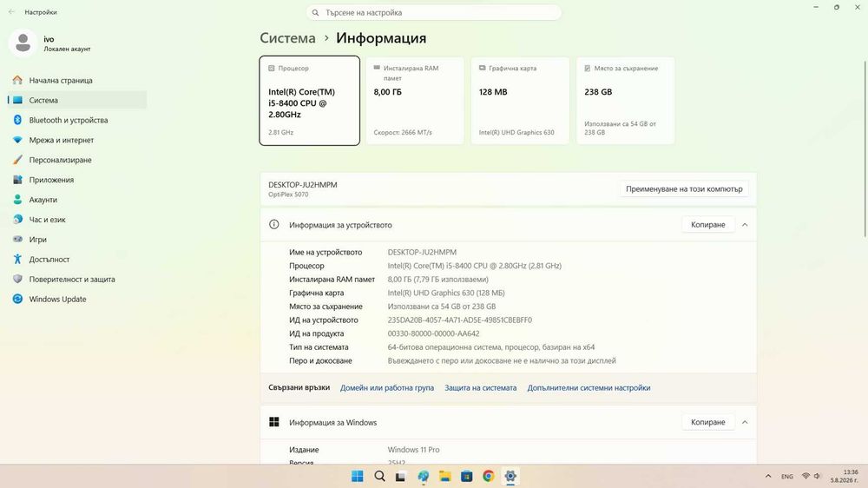Image resolution: width=868 pixels, height=488 pixels.
Task: Click the vertical scrollbar of settings page
Action: click(865, 149)
